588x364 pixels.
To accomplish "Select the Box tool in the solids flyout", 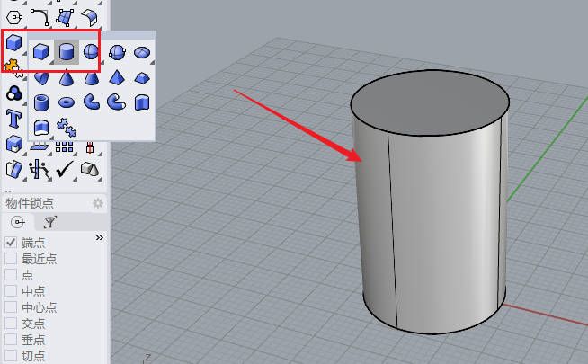I will [x=40, y=52].
